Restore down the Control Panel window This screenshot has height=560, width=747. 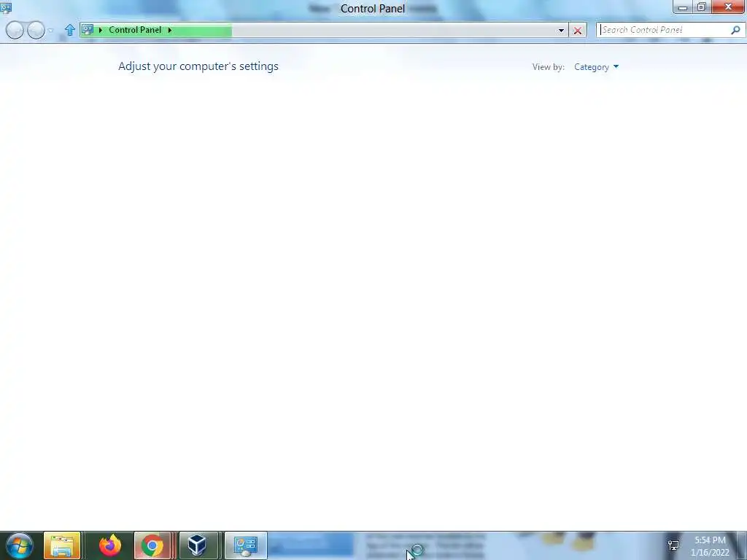point(702,7)
